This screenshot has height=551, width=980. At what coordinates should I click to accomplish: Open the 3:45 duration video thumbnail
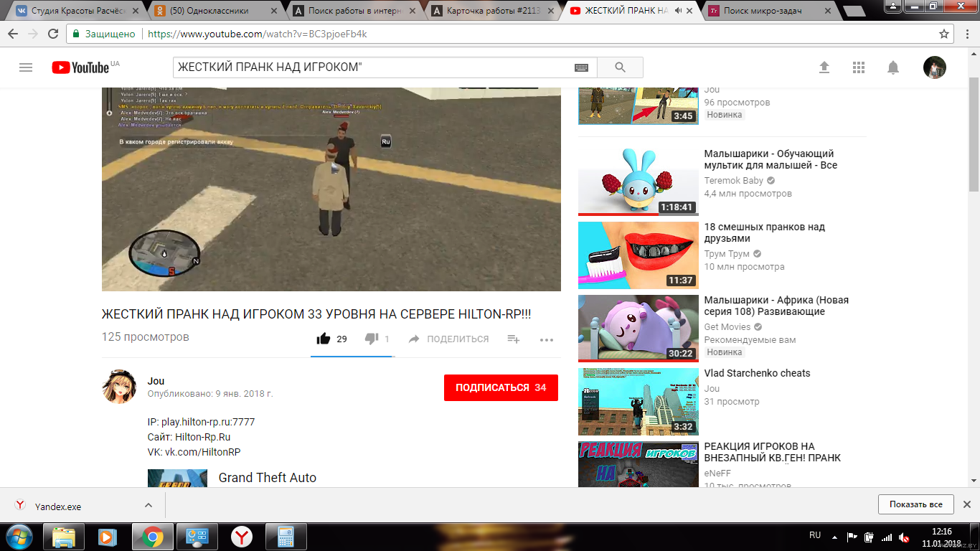tap(639, 106)
